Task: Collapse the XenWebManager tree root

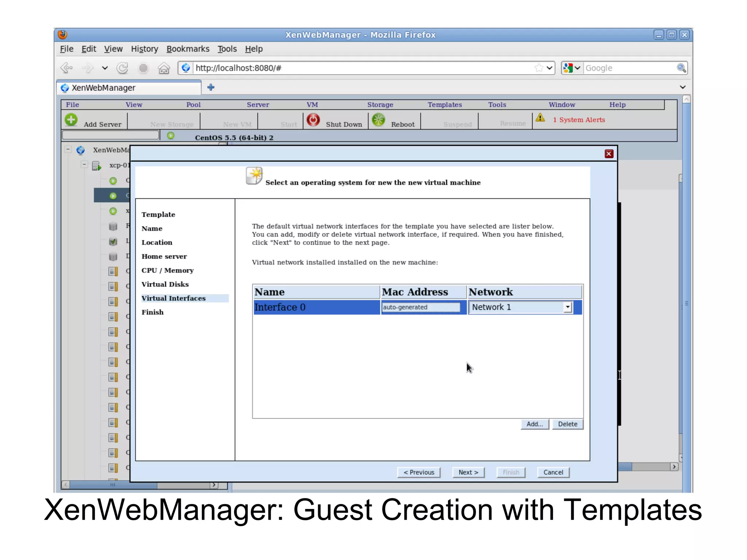Action: (68, 149)
